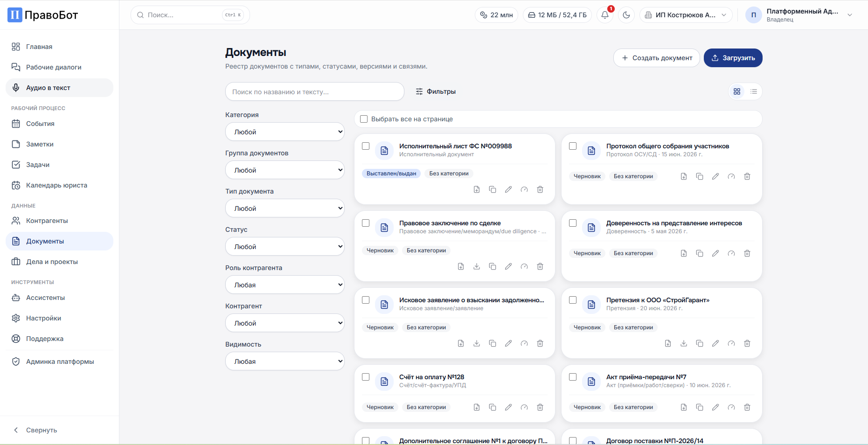Download the Претензия к ООО «СтройГарант» file
Screen dimensions: 868x445
[684, 343]
